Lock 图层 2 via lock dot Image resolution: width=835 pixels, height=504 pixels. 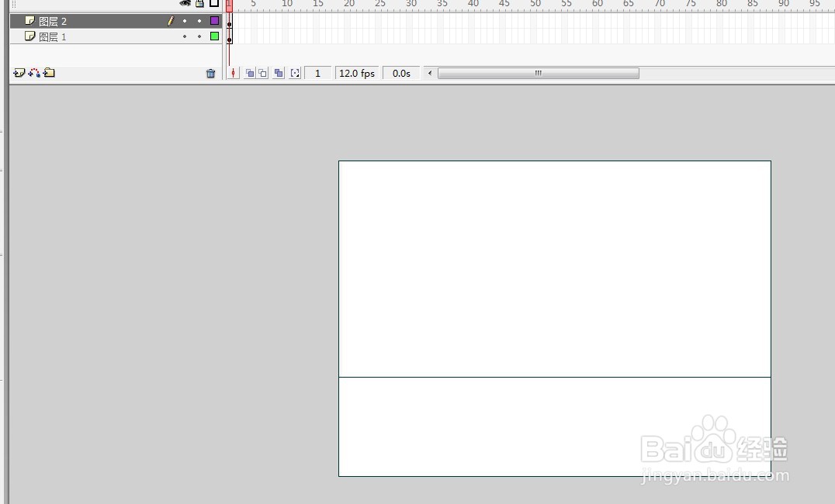[x=199, y=21]
